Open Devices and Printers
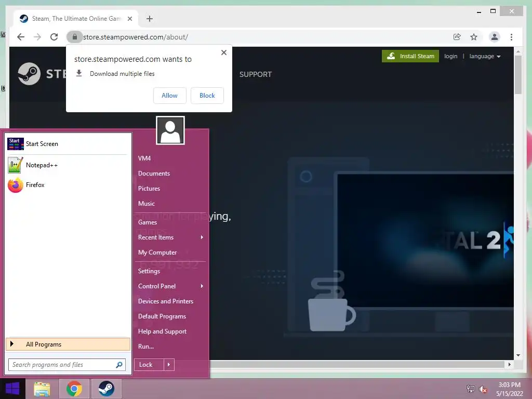532x399 pixels. click(x=166, y=301)
